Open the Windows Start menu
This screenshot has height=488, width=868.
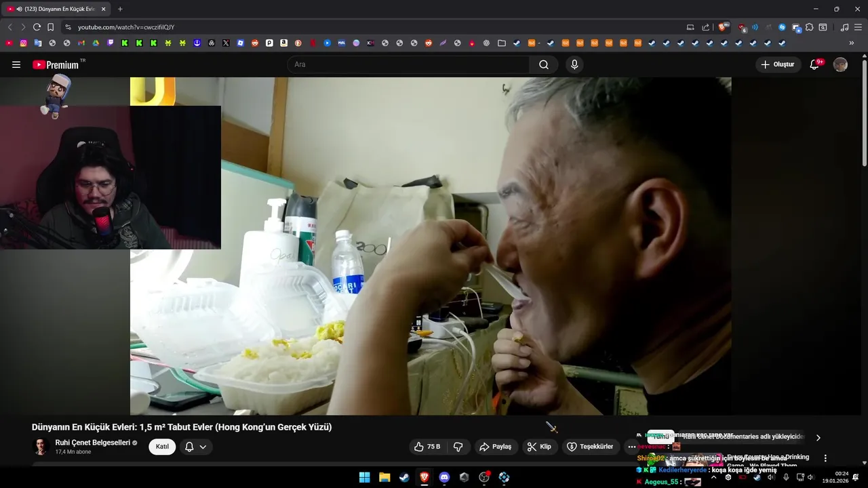coord(364,477)
